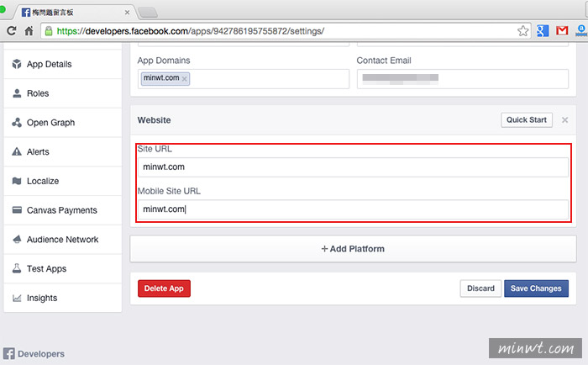
Task: Reload the page with the browser refresh icon
Action: pyautogui.click(x=11, y=31)
